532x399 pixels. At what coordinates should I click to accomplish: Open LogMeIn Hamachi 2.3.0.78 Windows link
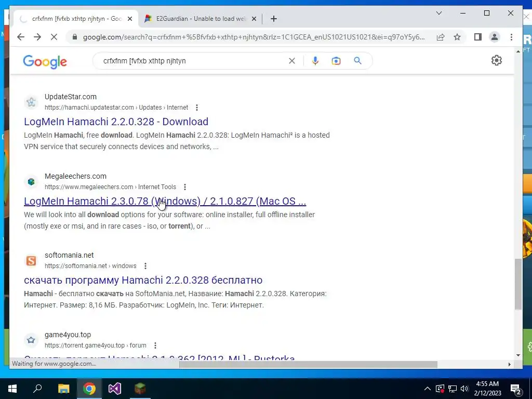pyautogui.click(x=165, y=201)
